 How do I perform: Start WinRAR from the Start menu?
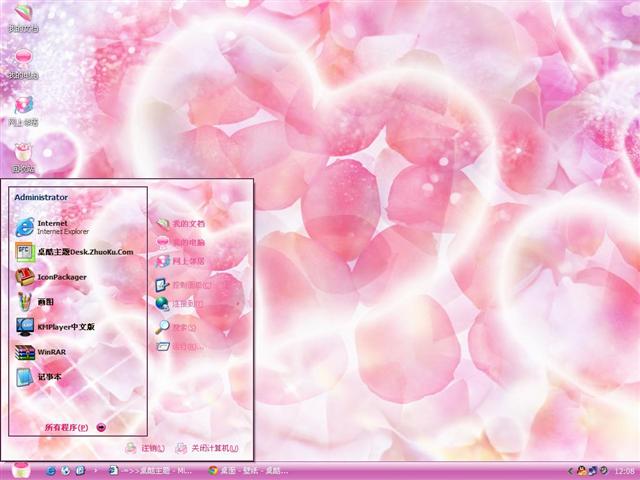coord(41,352)
